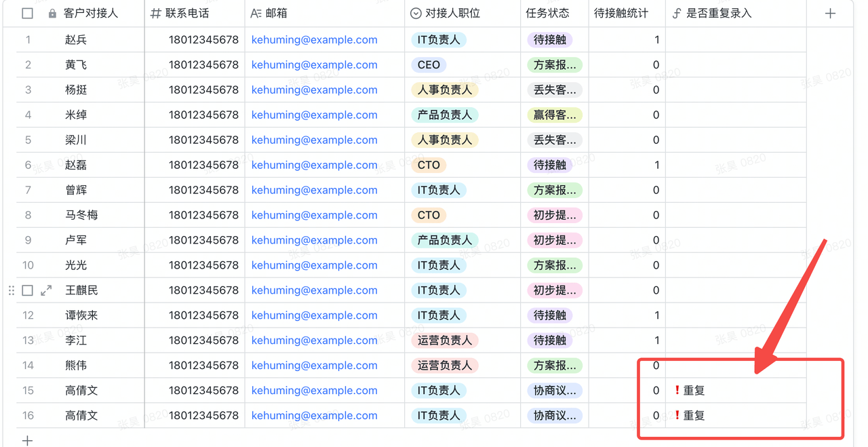Add a new column with plus icon
The width and height of the screenshot is (868, 447).
coord(830,14)
